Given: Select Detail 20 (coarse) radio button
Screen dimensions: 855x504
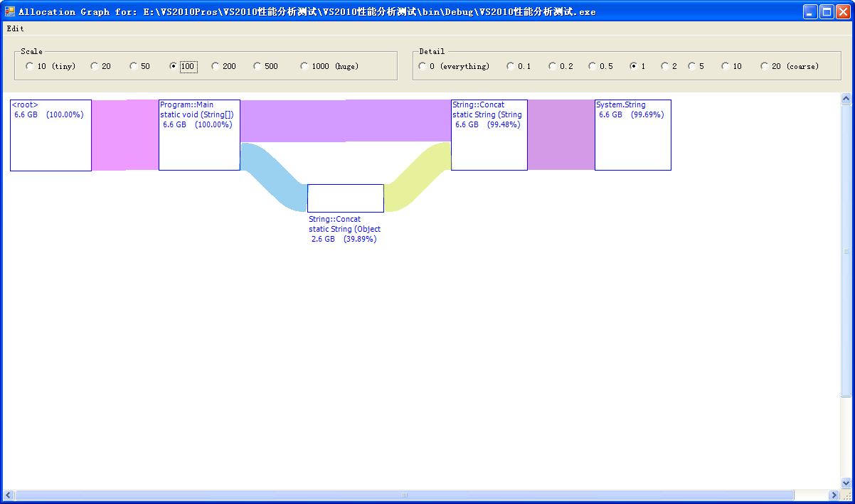Looking at the screenshot, I should click(x=790, y=66).
